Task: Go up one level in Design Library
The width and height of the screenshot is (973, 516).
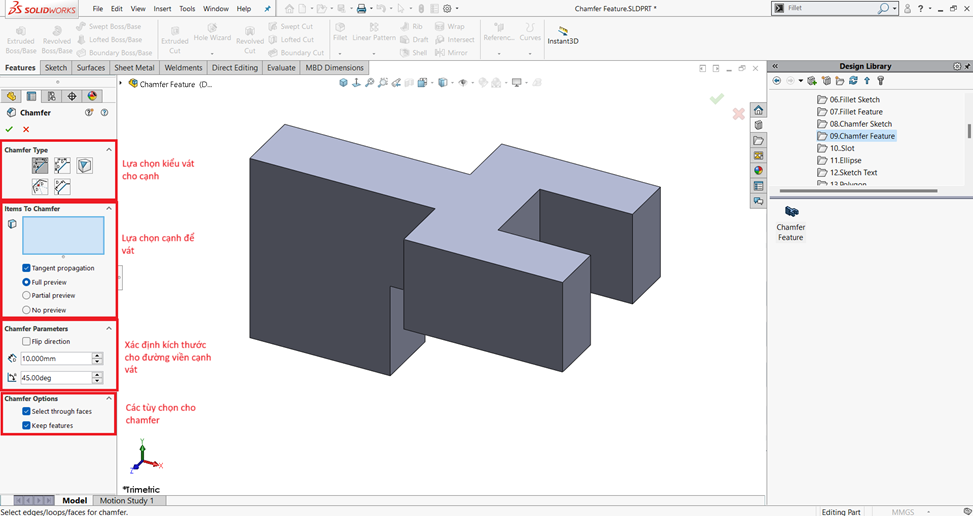Action: [x=867, y=81]
